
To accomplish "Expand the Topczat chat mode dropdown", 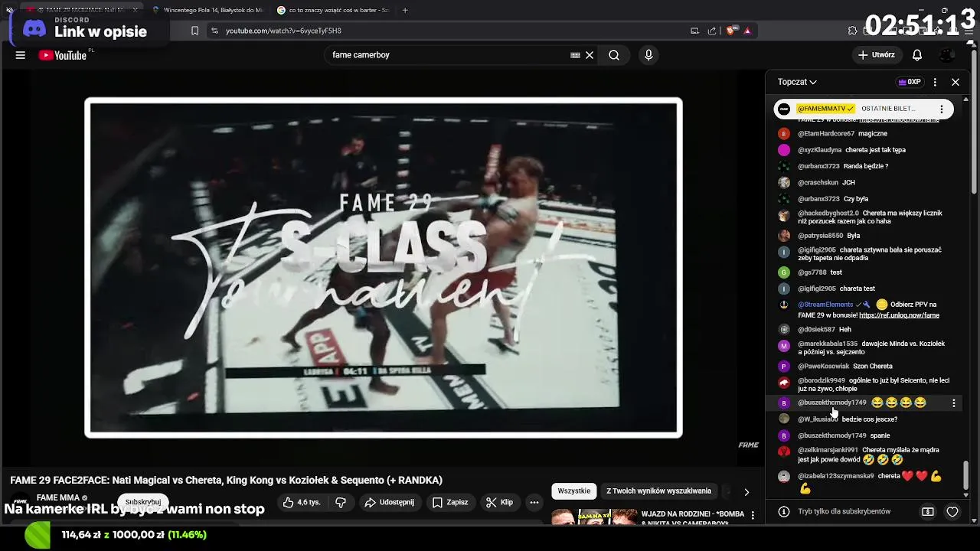I will [x=797, y=82].
